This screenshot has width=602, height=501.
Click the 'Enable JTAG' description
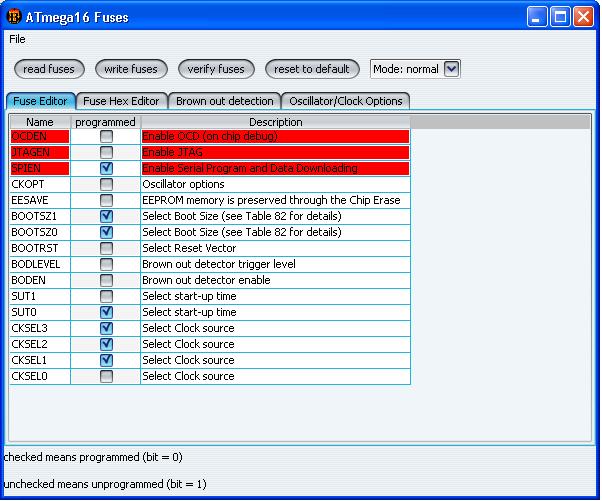click(x=276, y=152)
